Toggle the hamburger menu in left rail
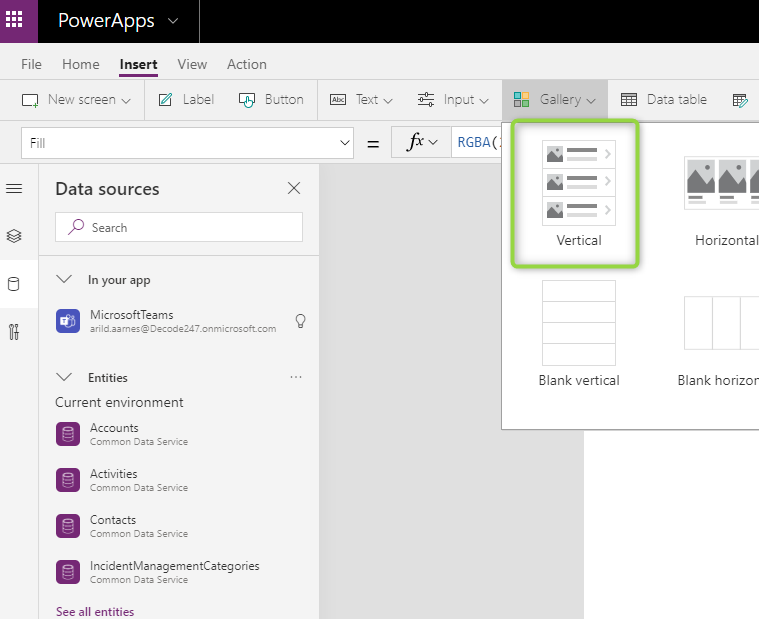The image size is (759, 619). (x=14, y=188)
